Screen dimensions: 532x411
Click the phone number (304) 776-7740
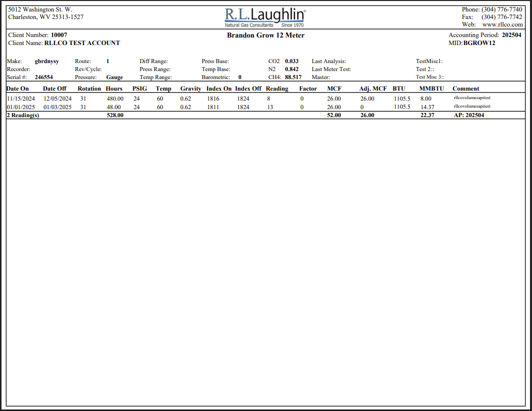(503, 9)
